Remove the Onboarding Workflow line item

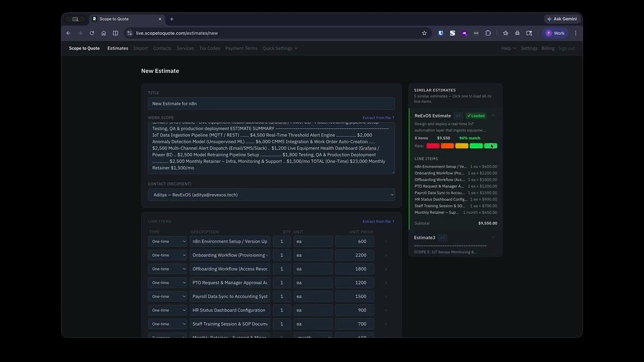click(x=386, y=255)
